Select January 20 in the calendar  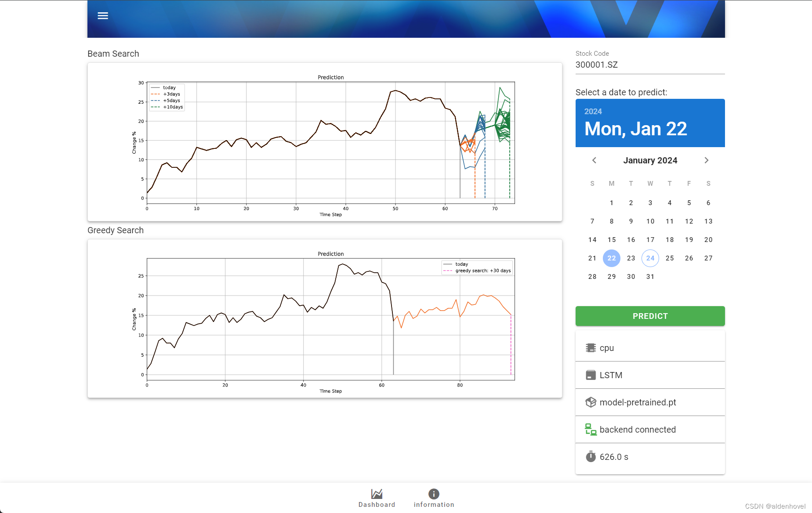(708, 240)
